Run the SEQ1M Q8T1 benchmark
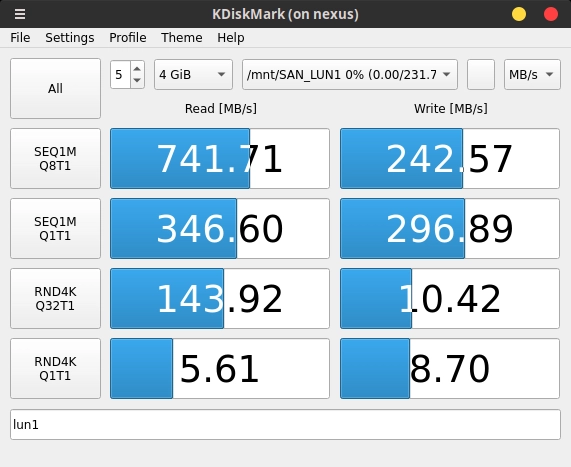This screenshot has height=467, width=571. point(55,158)
